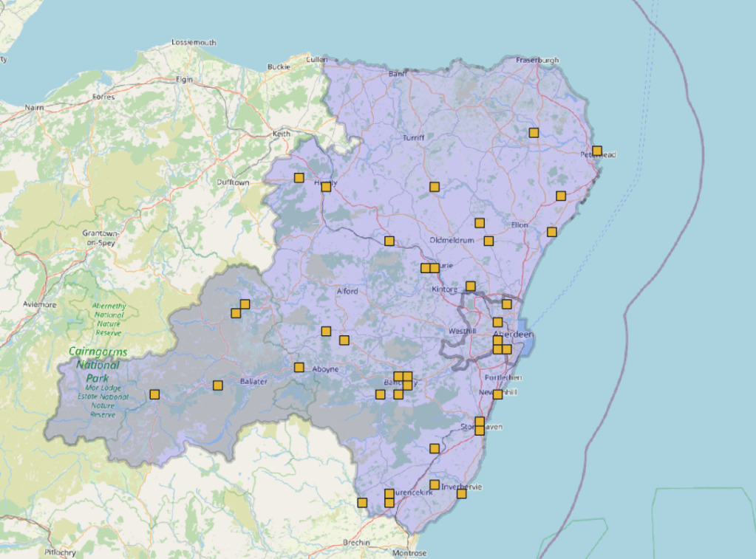Click the yellow marker at Peterhead
This screenshot has height=559, width=756.
(597, 151)
